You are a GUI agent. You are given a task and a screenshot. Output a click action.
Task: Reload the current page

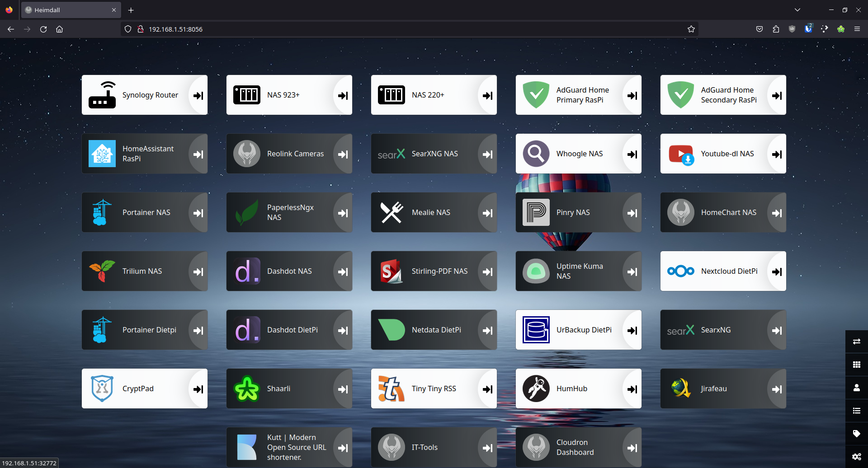pos(43,29)
